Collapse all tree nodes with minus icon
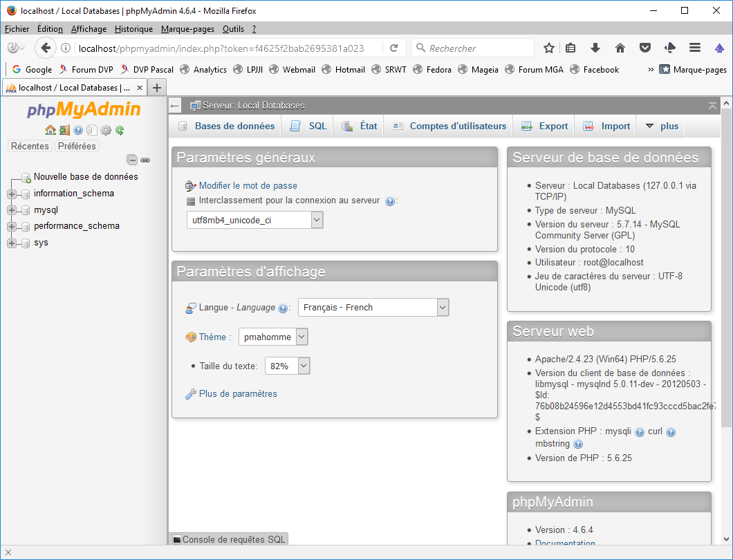The width and height of the screenshot is (733, 560). click(132, 160)
